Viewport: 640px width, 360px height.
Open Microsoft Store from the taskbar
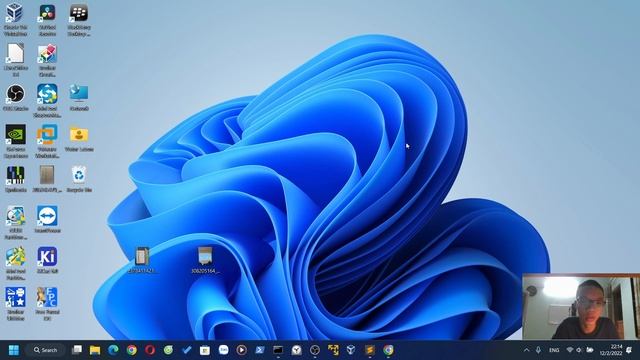click(205, 350)
